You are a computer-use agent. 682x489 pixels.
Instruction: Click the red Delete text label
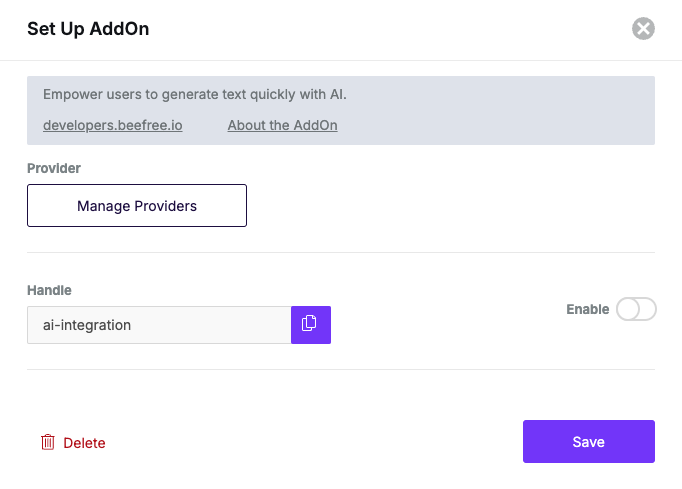point(84,443)
